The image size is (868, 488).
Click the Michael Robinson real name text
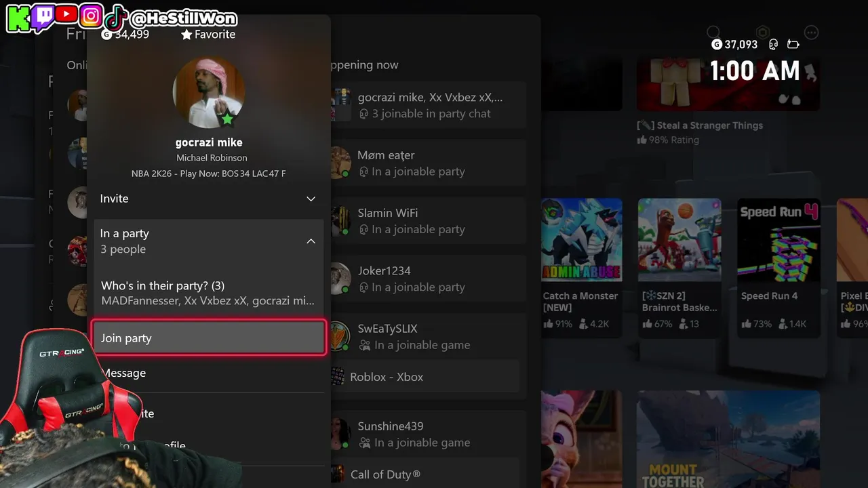212,158
